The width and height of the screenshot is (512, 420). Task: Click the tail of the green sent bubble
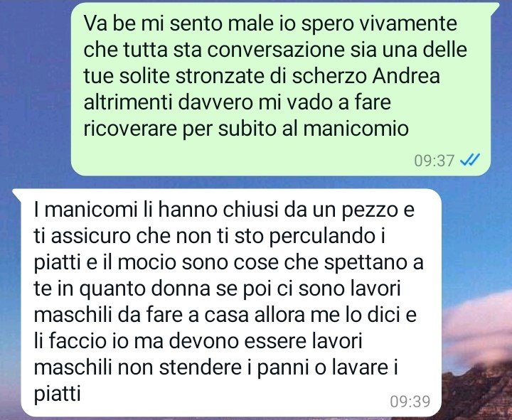pos(494,8)
